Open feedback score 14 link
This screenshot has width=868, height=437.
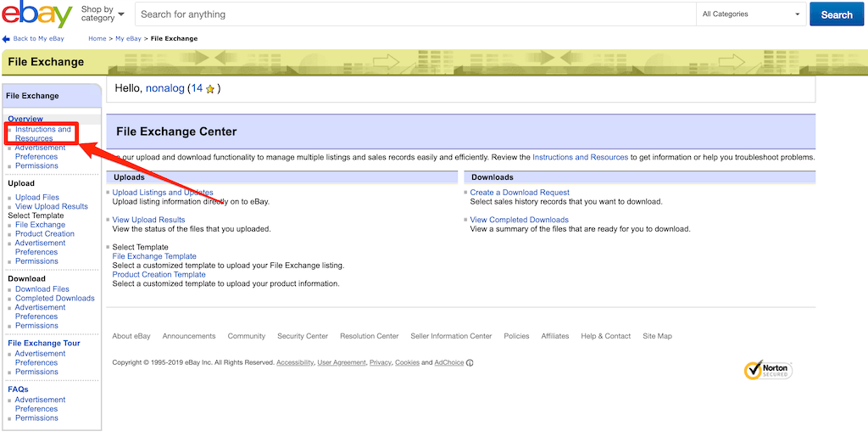click(197, 88)
